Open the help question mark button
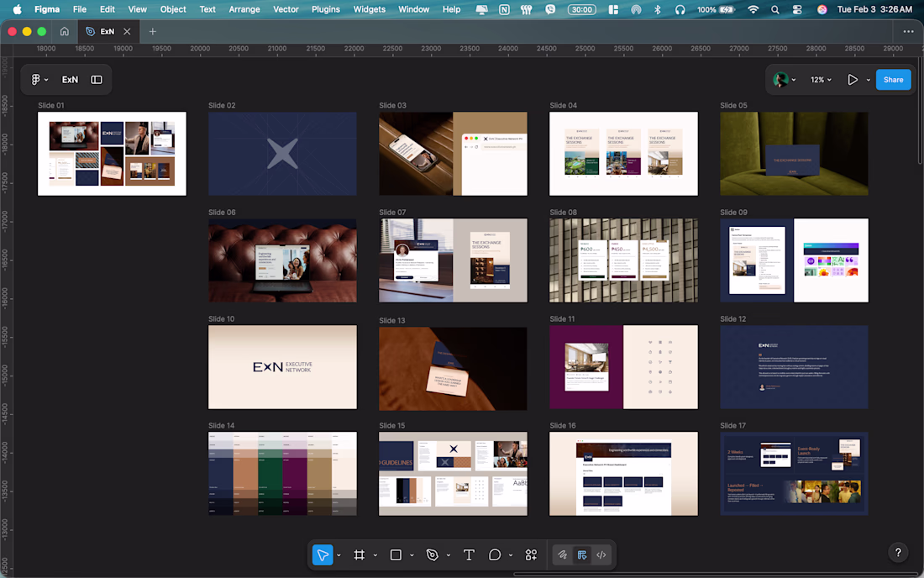 click(x=898, y=553)
